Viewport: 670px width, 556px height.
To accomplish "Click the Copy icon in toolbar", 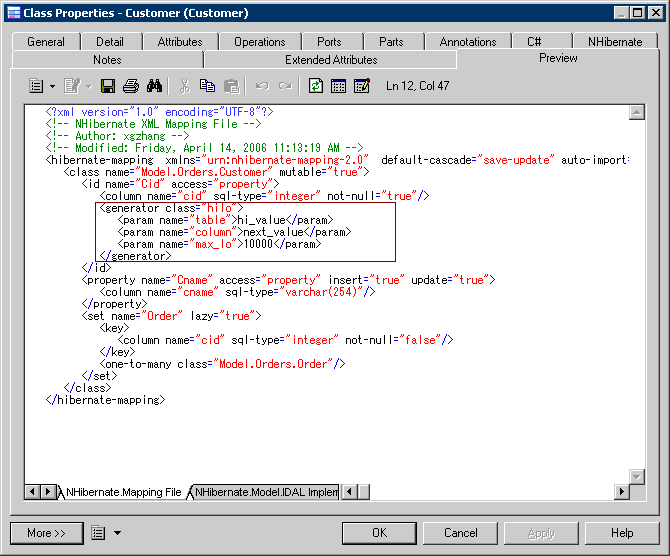I will click(208, 86).
